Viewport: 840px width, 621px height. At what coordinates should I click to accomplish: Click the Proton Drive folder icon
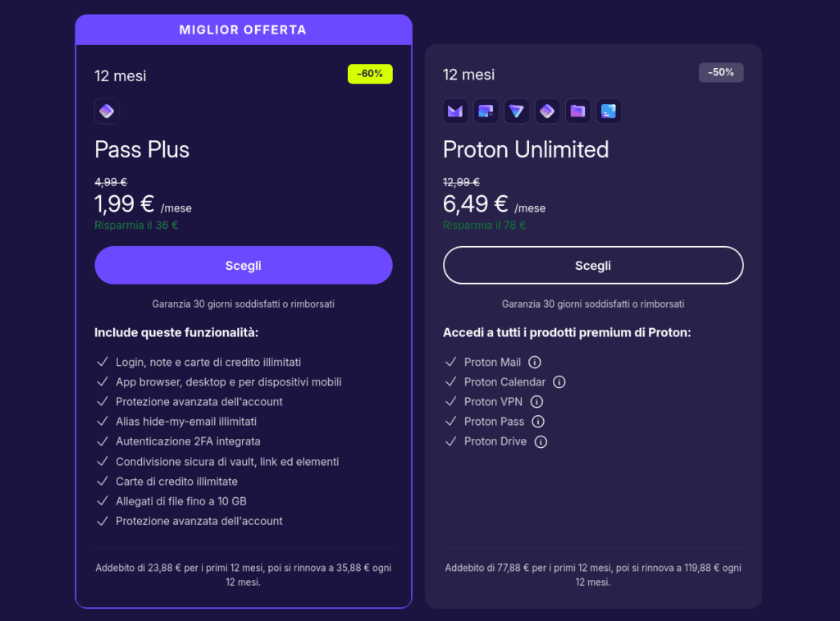coord(577,111)
